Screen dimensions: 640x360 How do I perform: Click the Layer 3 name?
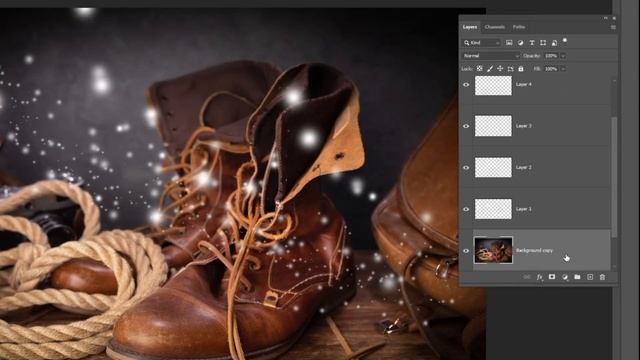point(524,126)
